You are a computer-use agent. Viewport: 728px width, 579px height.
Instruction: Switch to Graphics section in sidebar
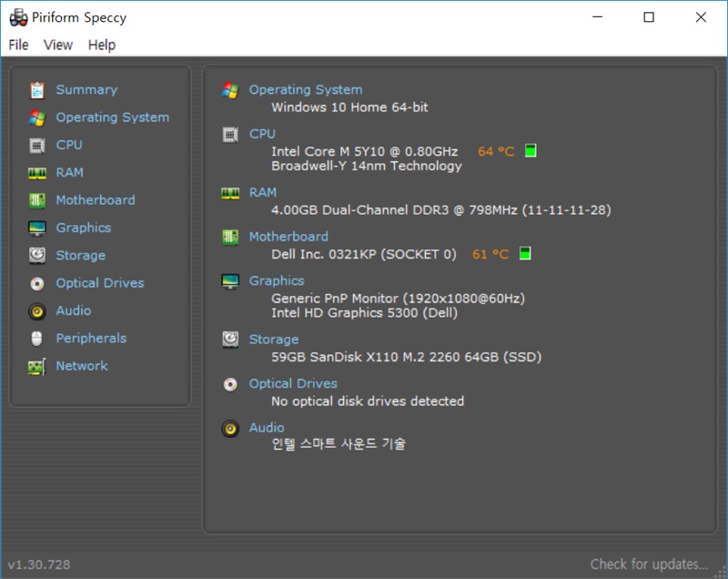(84, 228)
